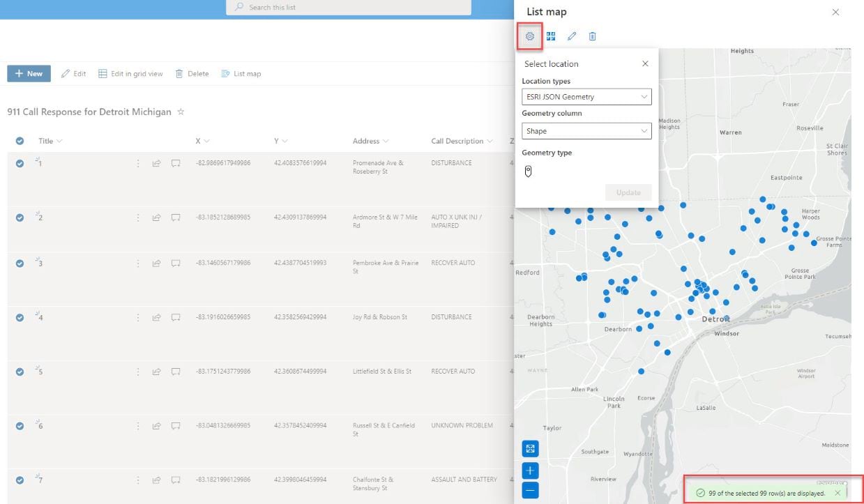
Task: Zoom in on the map
Action: (x=531, y=471)
